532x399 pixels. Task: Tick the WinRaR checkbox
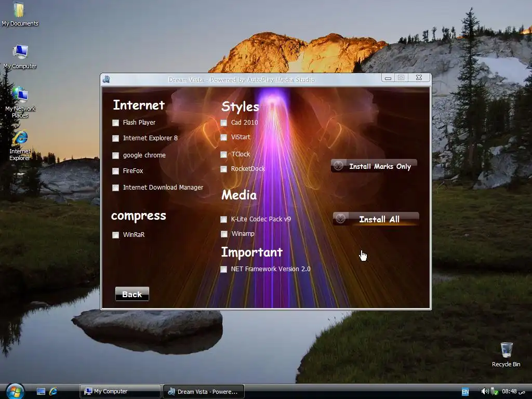pos(116,235)
